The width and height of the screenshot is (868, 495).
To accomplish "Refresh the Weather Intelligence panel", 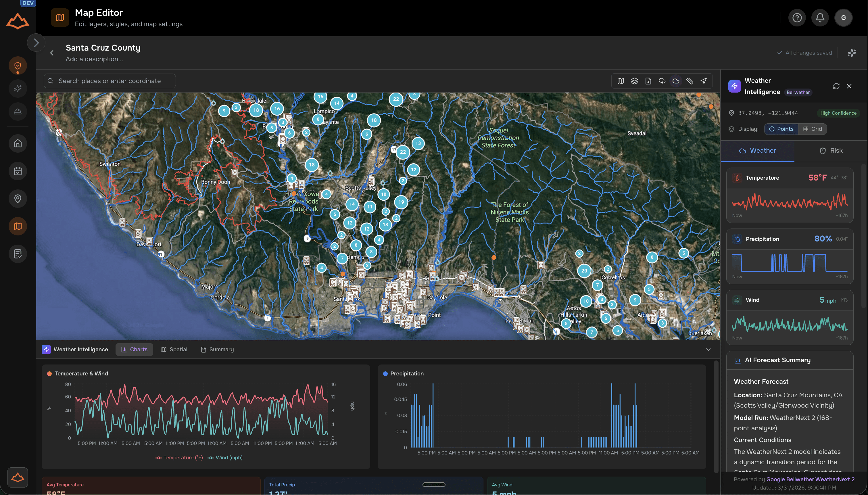I will point(836,86).
